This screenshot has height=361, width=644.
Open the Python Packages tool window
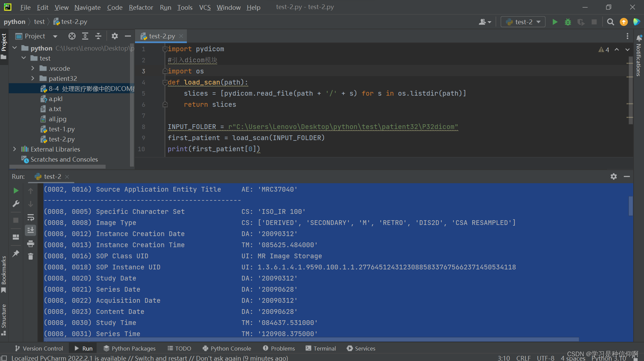(x=130, y=349)
